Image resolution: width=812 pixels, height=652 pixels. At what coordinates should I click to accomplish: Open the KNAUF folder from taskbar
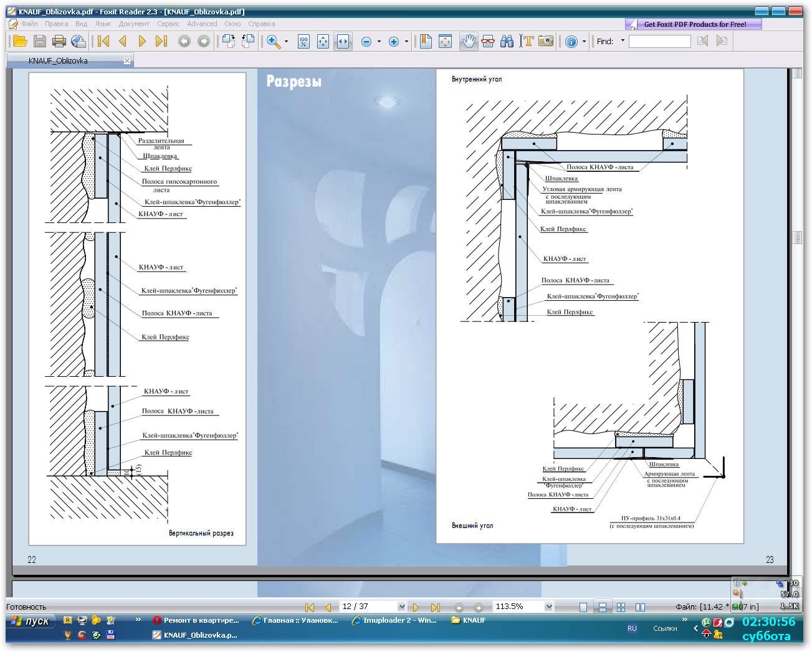click(x=469, y=620)
